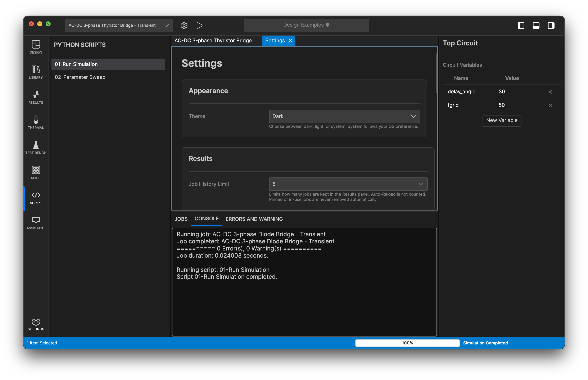Remove the fgrid circuit variable
The image size is (588, 380).
(x=550, y=105)
